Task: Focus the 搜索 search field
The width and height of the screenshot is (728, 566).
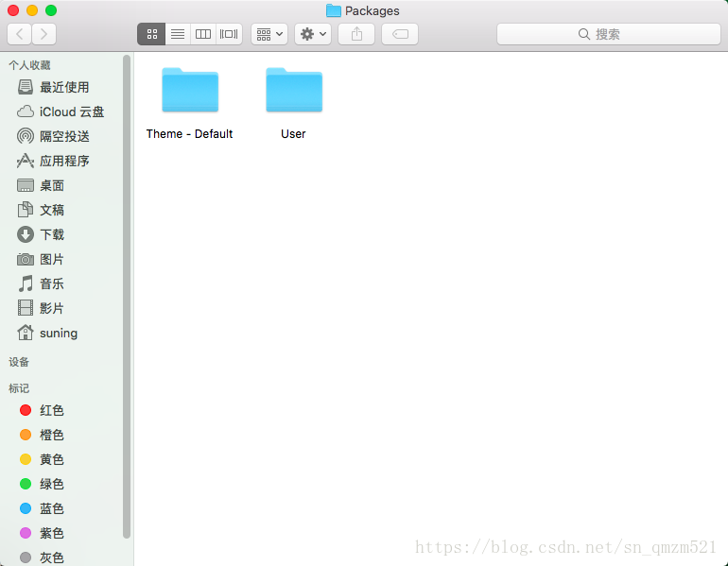Action: coord(609,34)
